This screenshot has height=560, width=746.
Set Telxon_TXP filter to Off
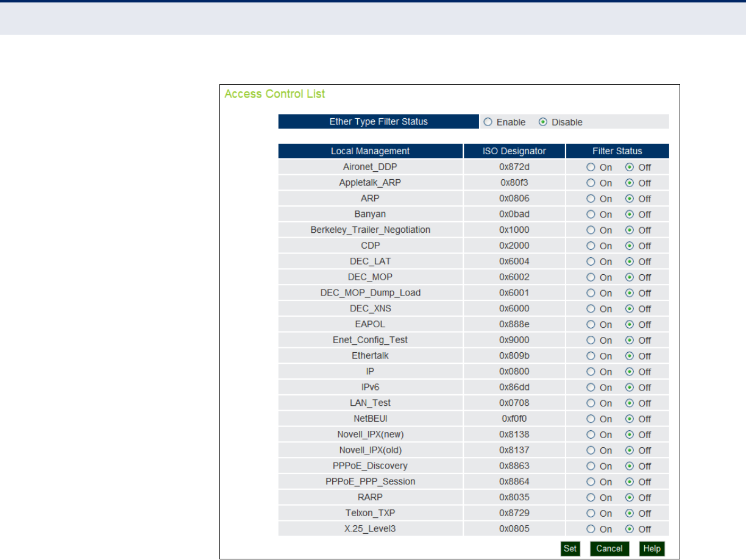pyautogui.click(x=630, y=514)
